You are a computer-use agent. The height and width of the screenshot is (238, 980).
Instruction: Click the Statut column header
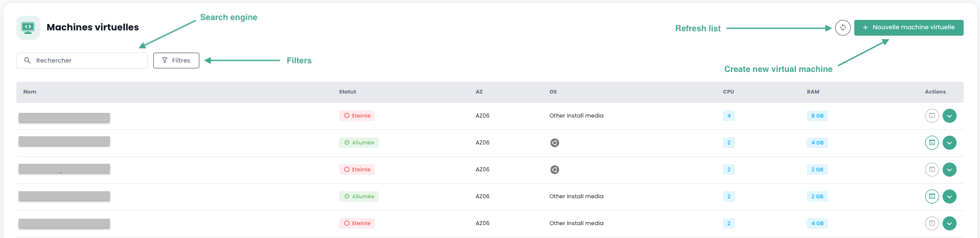pos(347,92)
